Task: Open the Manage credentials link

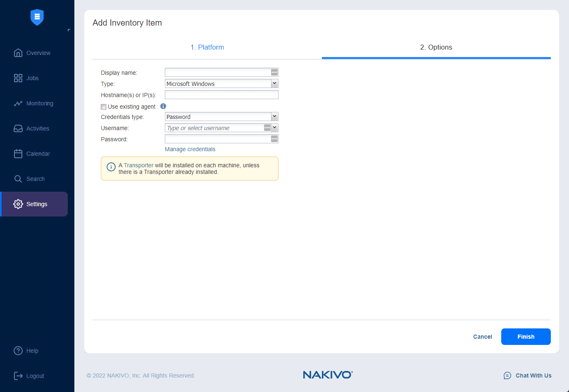Action: (190, 149)
